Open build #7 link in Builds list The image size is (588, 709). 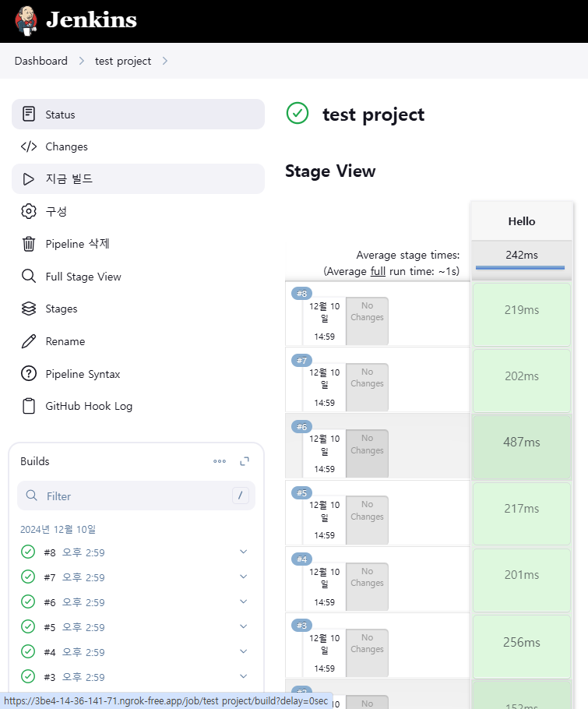(50, 577)
